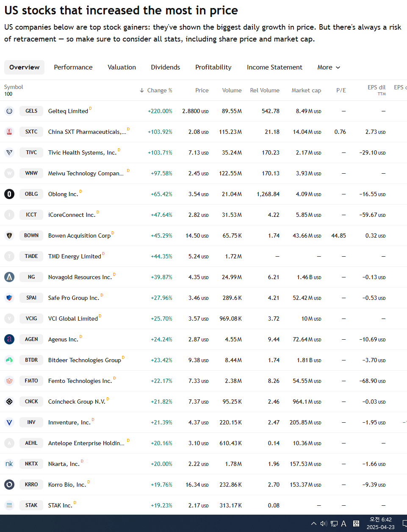Image resolution: width=407 pixels, height=532 pixels.
Task: Click the taskbar network icon
Action: click(x=334, y=524)
